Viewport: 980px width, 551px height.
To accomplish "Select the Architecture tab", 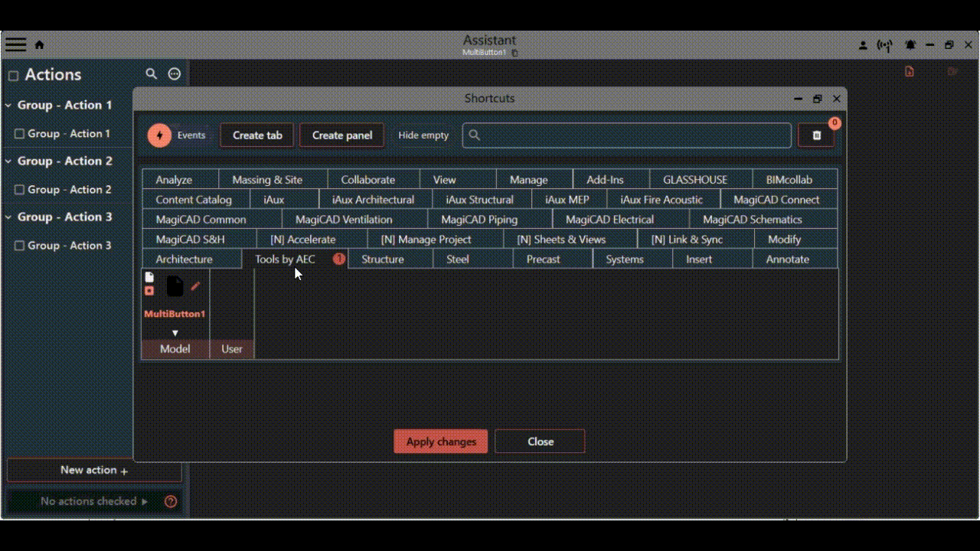I will tap(184, 259).
